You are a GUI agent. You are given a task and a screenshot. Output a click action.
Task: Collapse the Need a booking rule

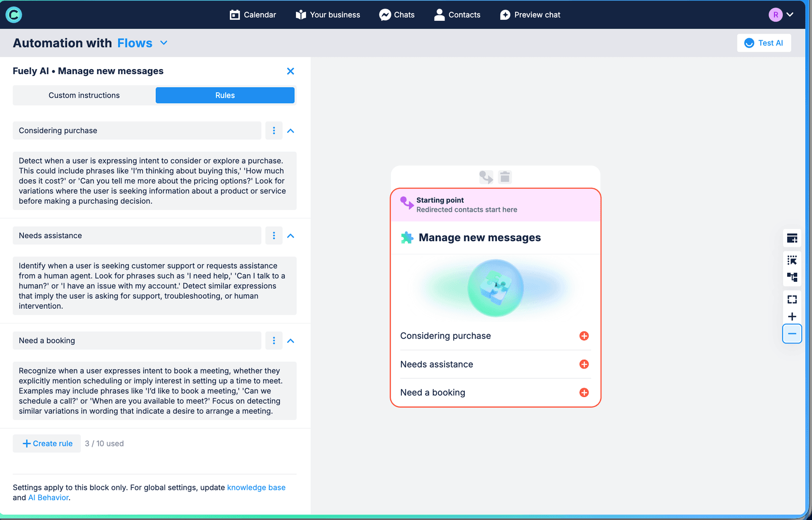click(291, 341)
